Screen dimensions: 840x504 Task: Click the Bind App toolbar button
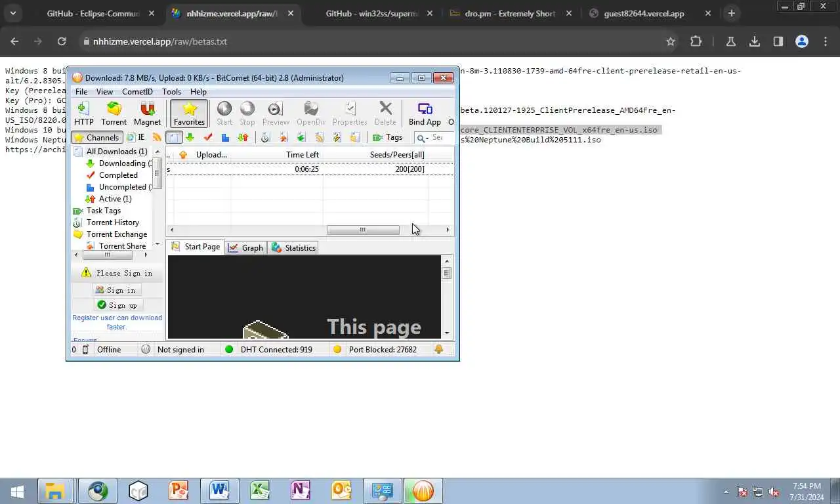point(425,114)
